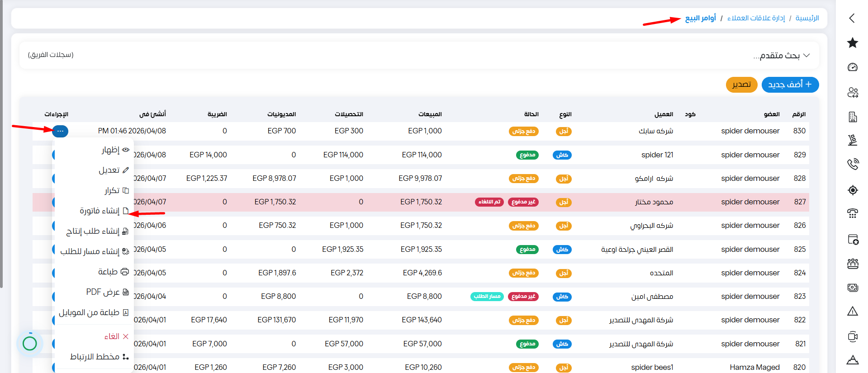Open the desk telephone icon in sidebar
Image resolution: width=868 pixels, height=373 pixels.
point(852,213)
